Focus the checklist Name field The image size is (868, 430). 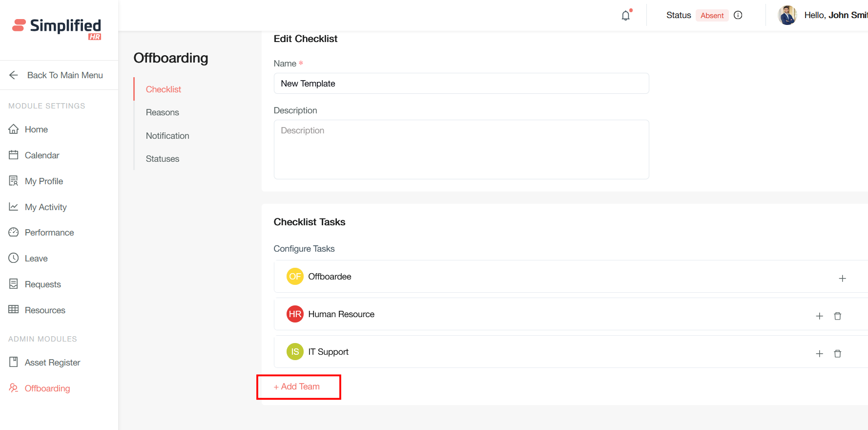[461, 84]
